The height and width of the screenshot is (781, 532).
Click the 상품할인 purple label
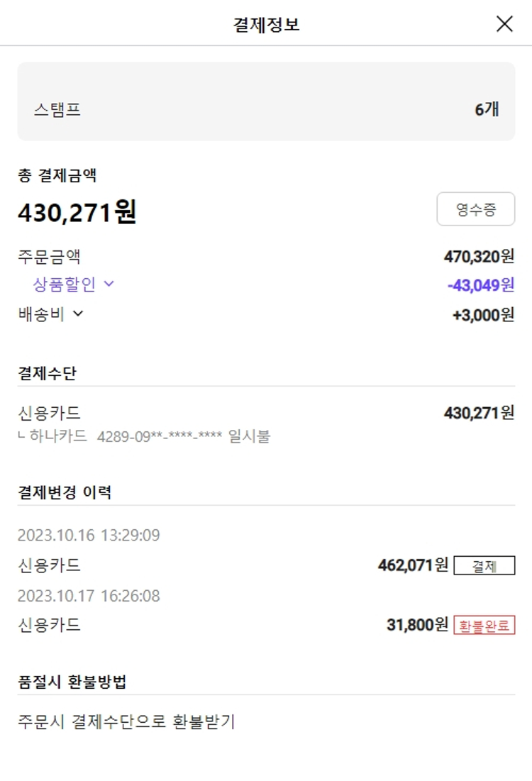(64, 284)
